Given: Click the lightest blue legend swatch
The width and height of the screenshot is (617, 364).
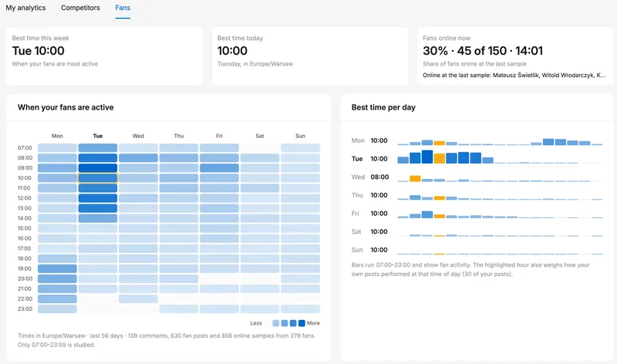Looking at the screenshot, I should pos(276,323).
